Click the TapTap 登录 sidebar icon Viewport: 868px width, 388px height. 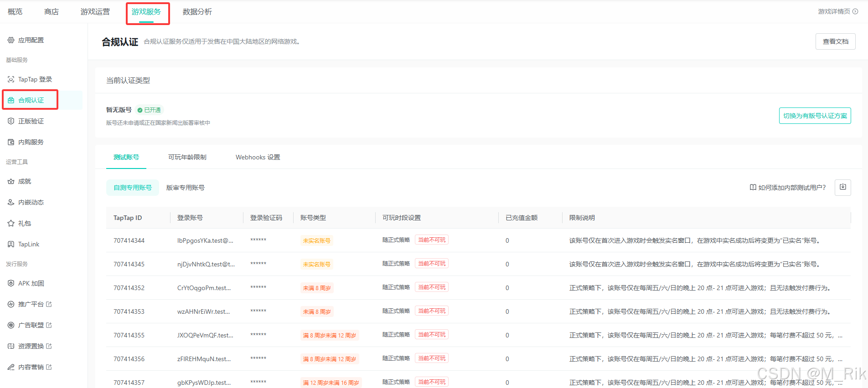coord(11,79)
